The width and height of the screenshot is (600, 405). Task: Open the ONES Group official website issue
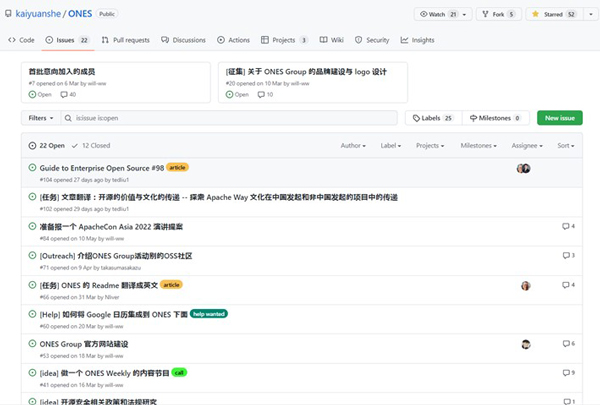coord(84,344)
